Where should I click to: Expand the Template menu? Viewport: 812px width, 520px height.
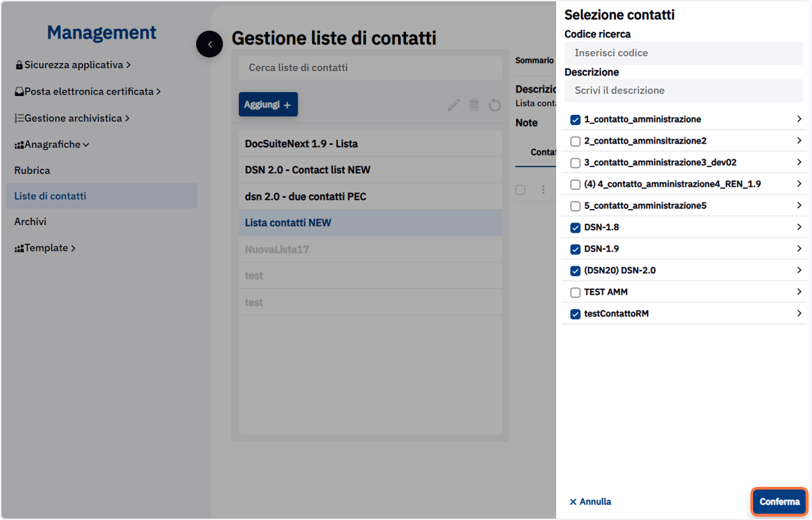tap(45, 248)
